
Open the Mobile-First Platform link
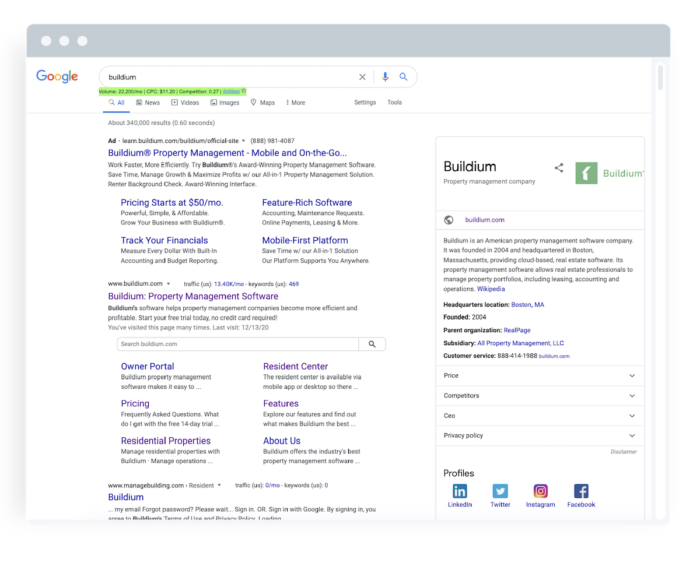pyautogui.click(x=305, y=241)
